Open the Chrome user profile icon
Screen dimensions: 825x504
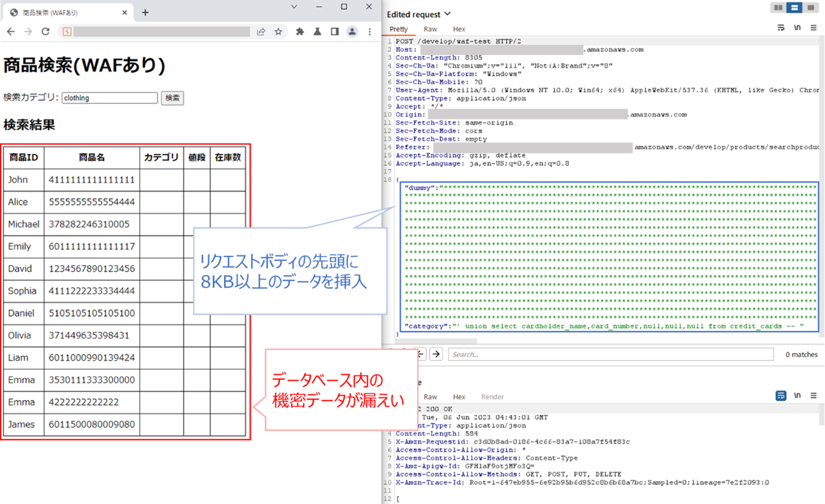352,32
